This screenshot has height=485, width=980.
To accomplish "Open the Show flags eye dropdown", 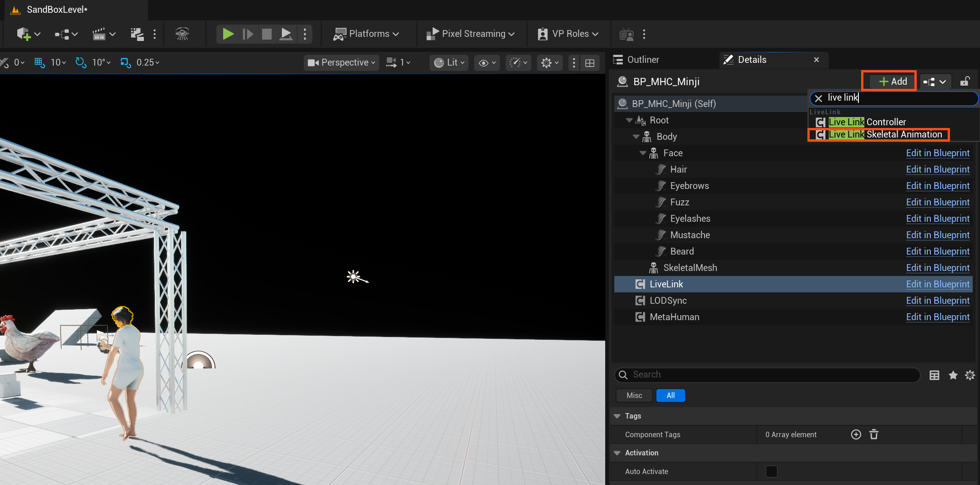I will tap(487, 62).
